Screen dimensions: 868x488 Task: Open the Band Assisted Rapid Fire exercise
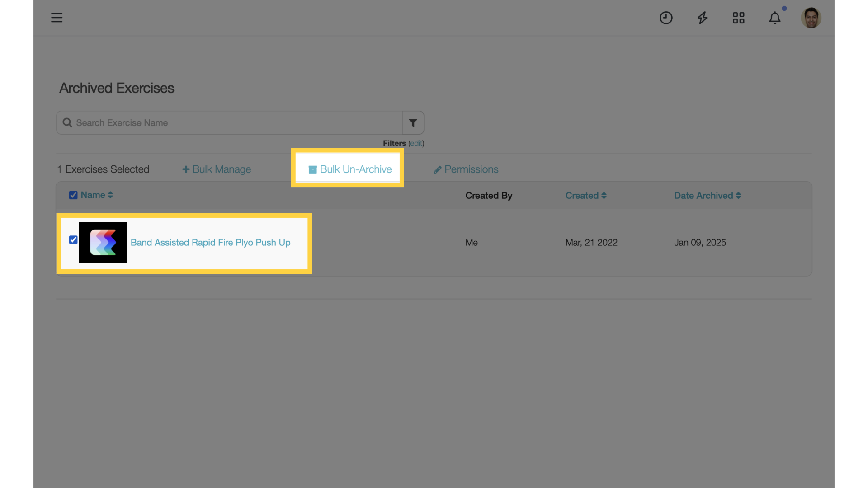point(210,242)
